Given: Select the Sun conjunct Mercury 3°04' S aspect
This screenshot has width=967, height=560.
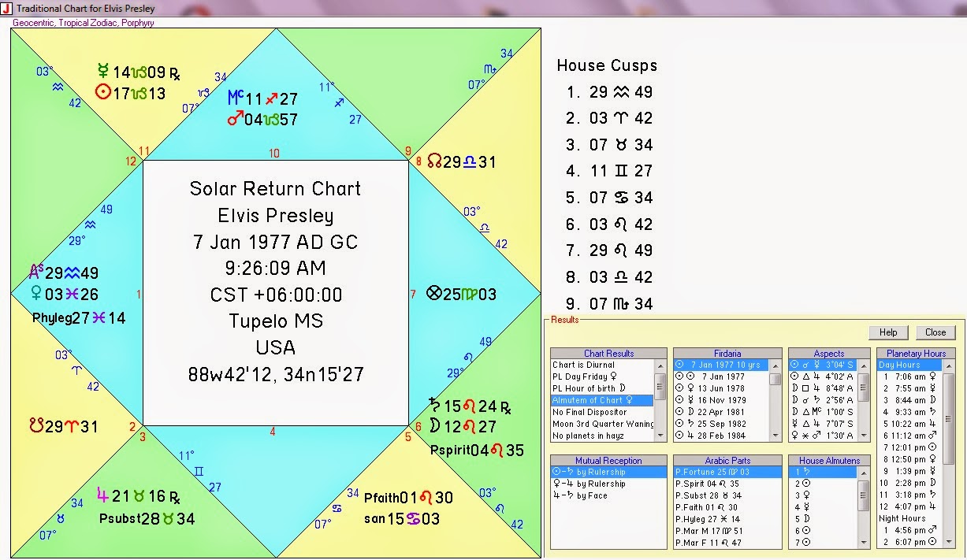Looking at the screenshot, I should (x=822, y=365).
